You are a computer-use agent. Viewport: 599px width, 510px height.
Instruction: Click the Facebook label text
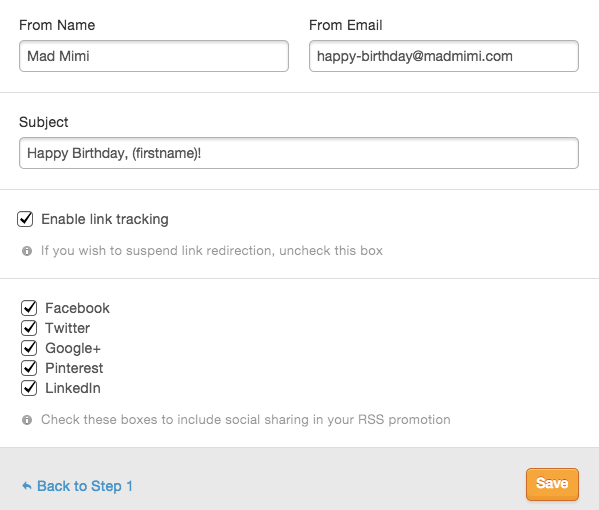pos(77,308)
